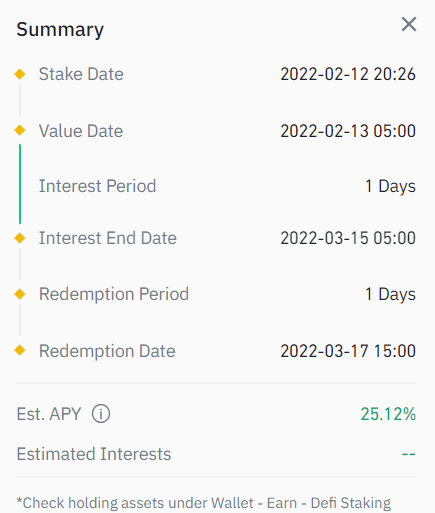Click the Interest End Date diamond marker

[20, 238]
